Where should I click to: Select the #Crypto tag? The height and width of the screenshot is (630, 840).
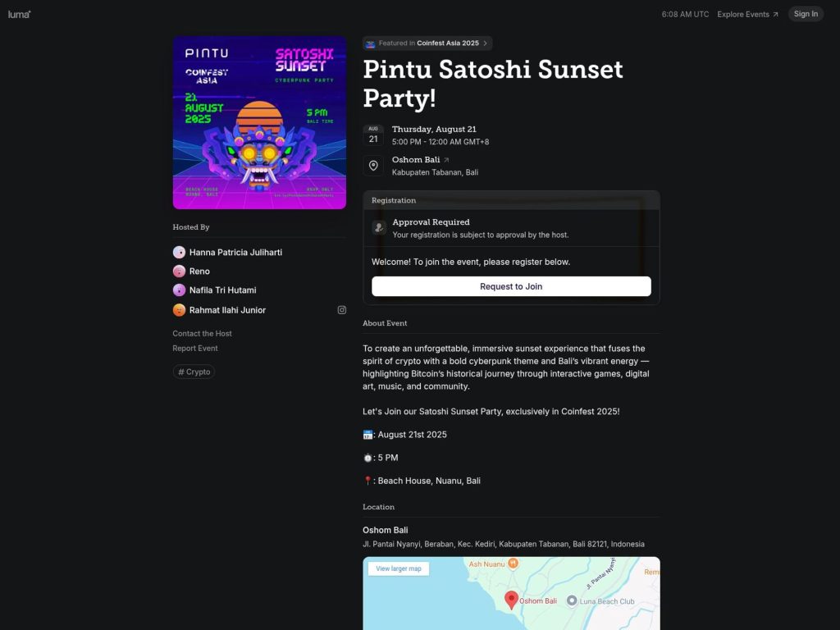[194, 371]
